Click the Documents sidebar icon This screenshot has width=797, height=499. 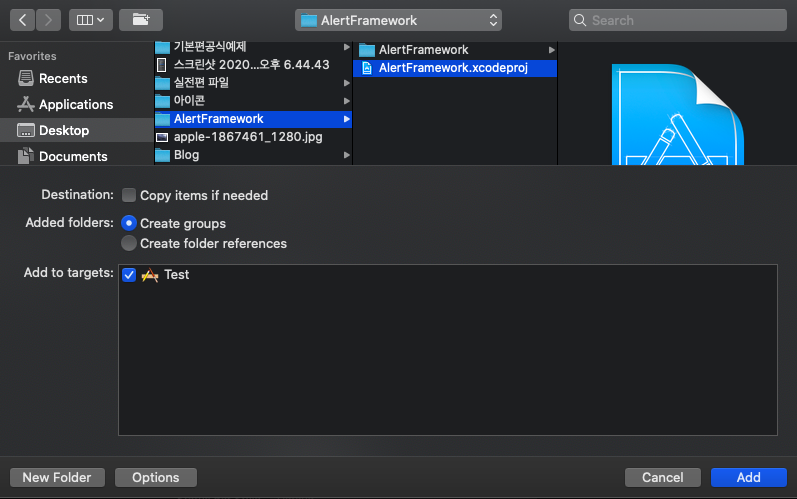(26, 156)
